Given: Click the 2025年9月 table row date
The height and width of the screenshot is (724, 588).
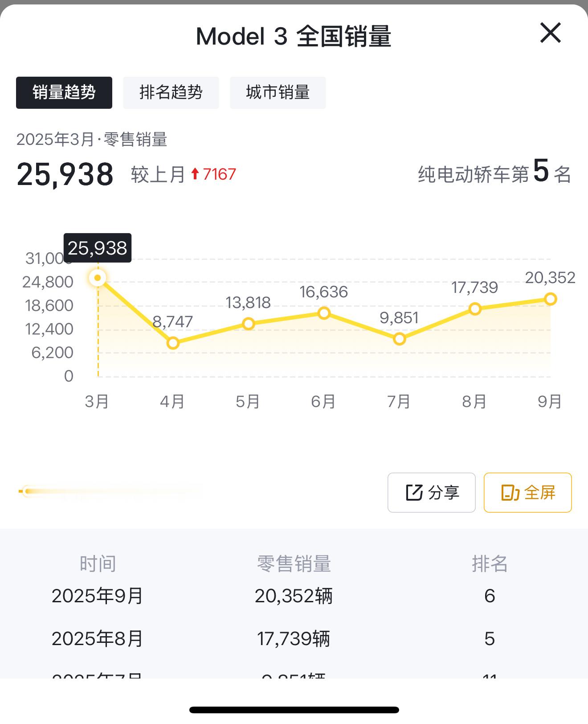Looking at the screenshot, I should 98,596.
